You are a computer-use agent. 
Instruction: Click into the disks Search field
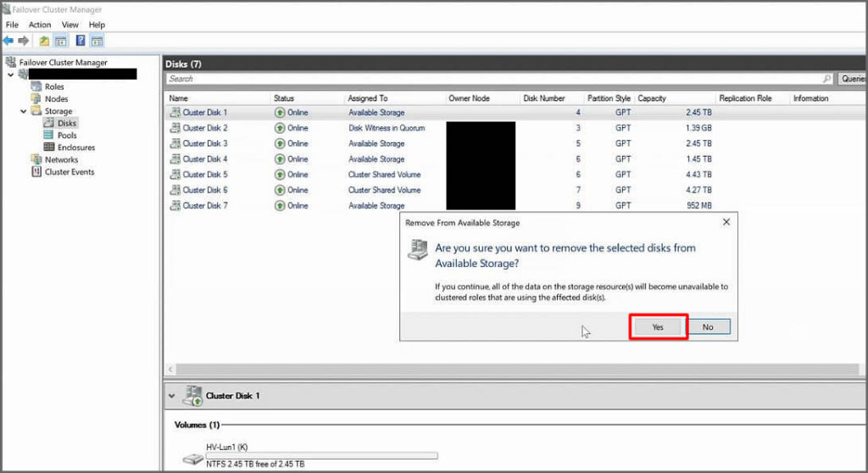[x=498, y=79]
